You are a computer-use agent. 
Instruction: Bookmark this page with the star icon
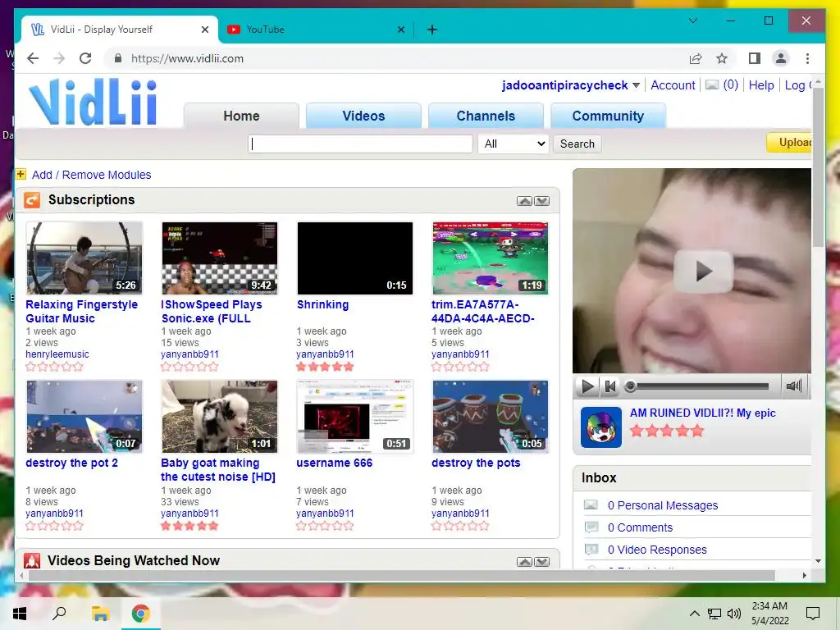coord(722,58)
